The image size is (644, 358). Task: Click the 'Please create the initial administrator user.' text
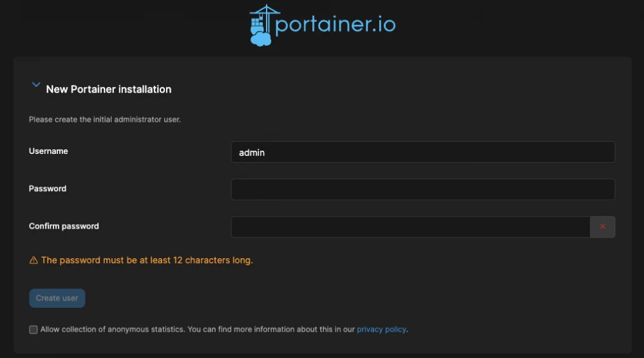pyautogui.click(x=105, y=120)
